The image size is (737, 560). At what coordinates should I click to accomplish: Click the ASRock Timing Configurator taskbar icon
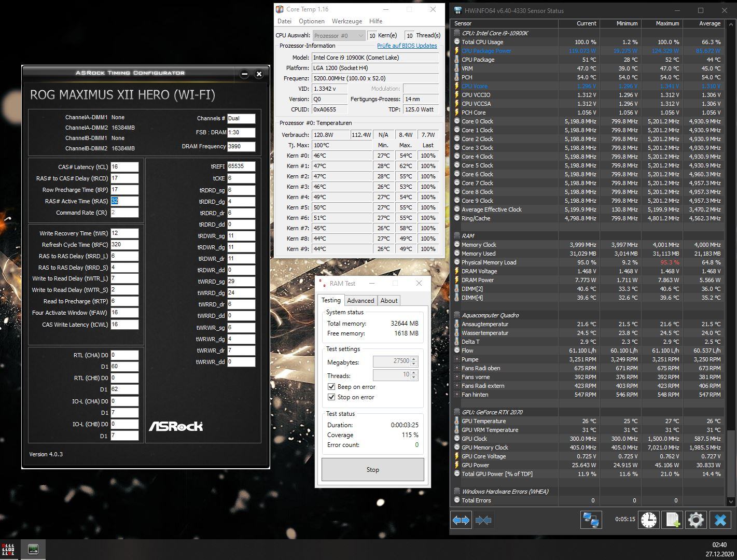[33, 550]
